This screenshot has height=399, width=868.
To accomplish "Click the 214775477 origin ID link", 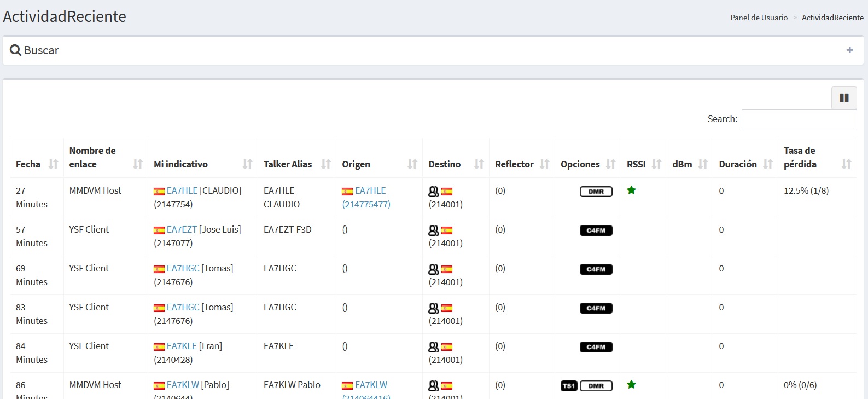I will [x=366, y=205].
